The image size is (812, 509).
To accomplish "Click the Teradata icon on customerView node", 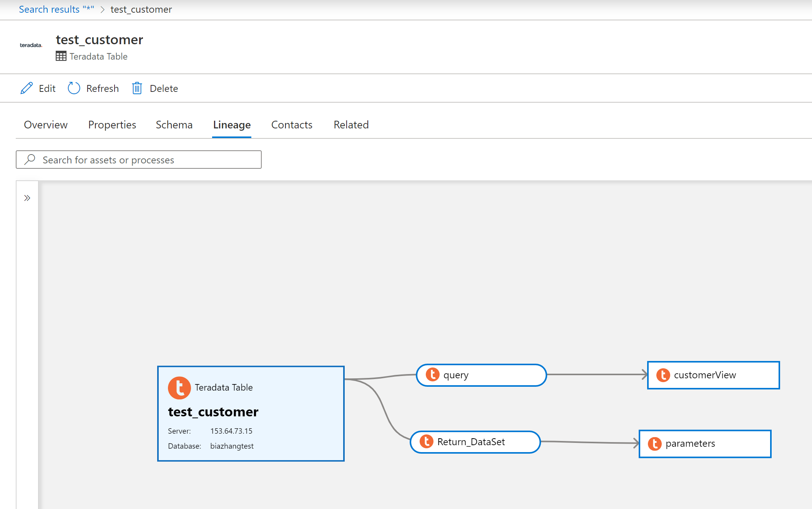I will (x=662, y=374).
